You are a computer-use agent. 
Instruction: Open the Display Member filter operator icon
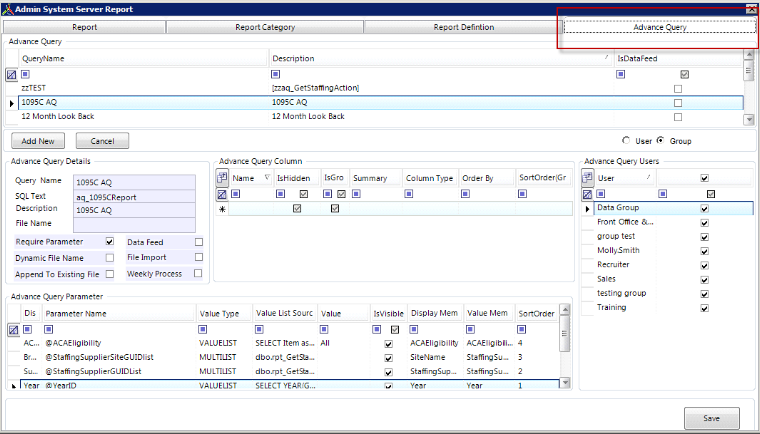click(413, 330)
